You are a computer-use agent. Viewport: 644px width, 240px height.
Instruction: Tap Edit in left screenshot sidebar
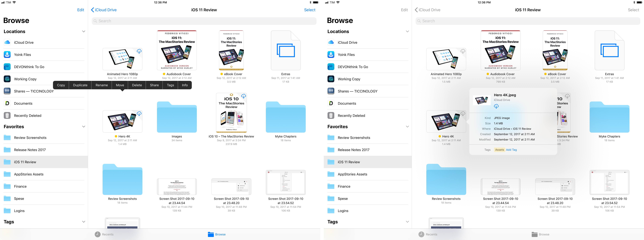81,10
